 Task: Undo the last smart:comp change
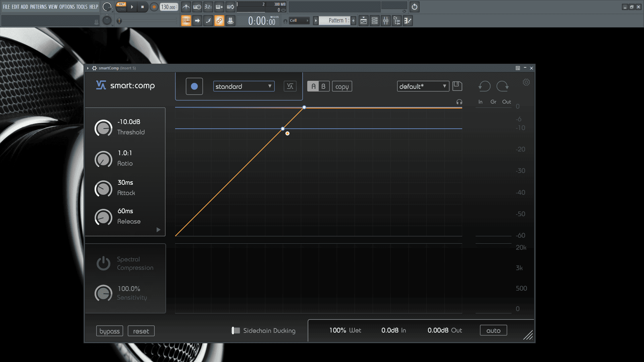click(485, 86)
